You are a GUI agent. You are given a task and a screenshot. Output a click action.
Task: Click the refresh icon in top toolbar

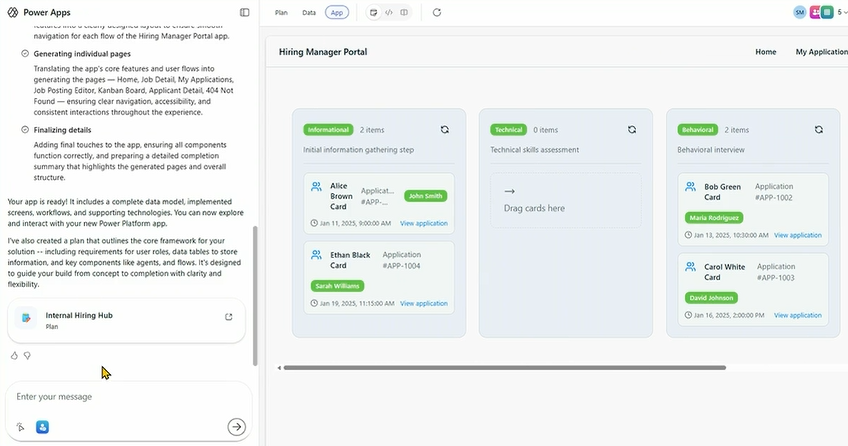(x=437, y=12)
